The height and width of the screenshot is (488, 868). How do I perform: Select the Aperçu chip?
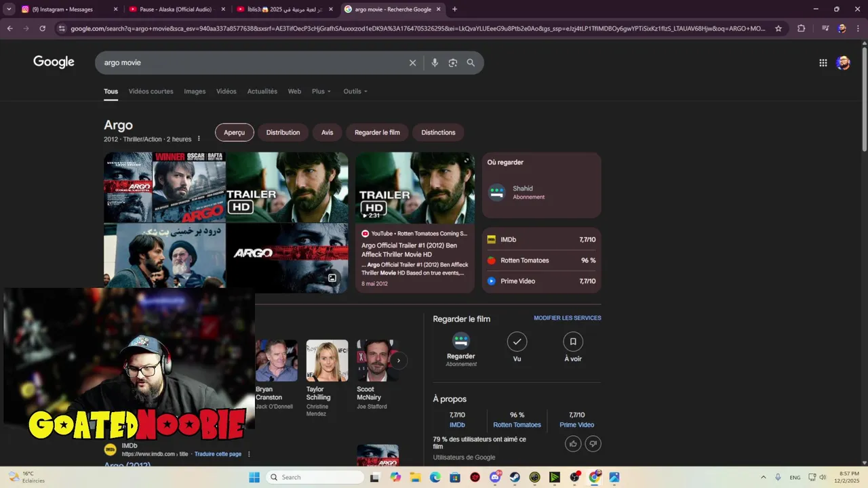234,132
